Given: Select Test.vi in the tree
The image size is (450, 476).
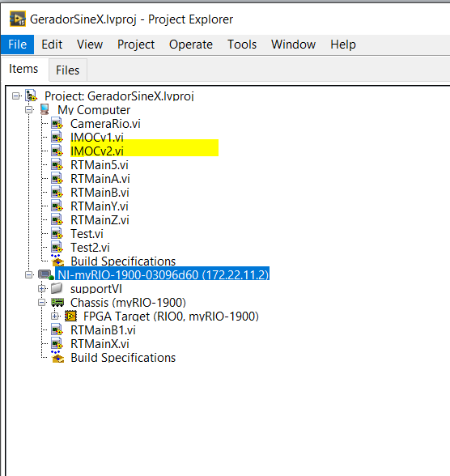Looking at the screenshot, I should [87, 234].
